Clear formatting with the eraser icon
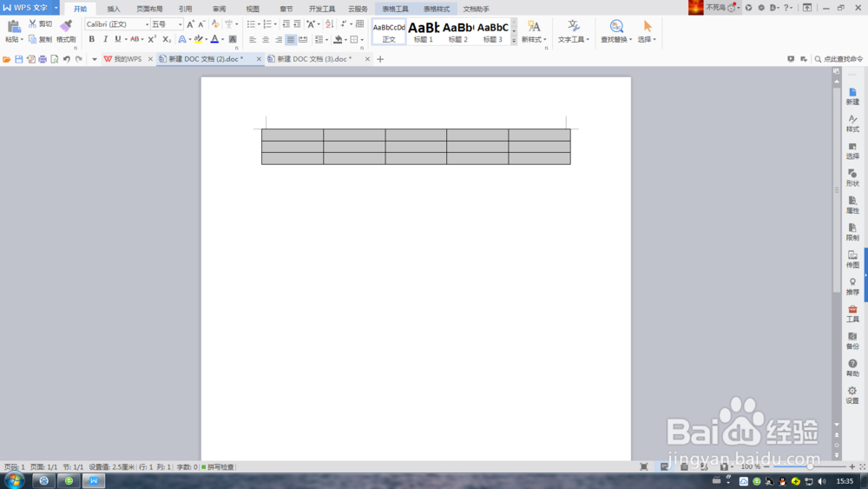Screen dimensions: 868x489 pyautogui.click(x=215, y=24)
